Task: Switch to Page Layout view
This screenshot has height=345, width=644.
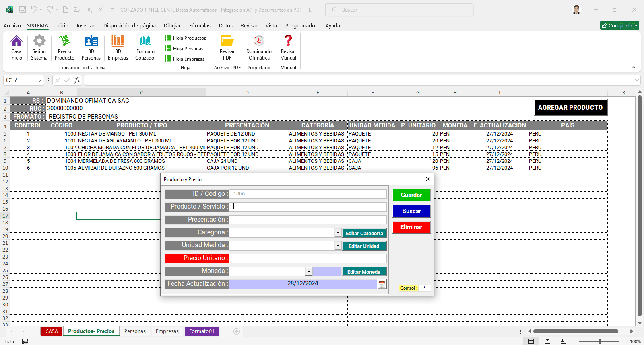Action: coord(547,341)
